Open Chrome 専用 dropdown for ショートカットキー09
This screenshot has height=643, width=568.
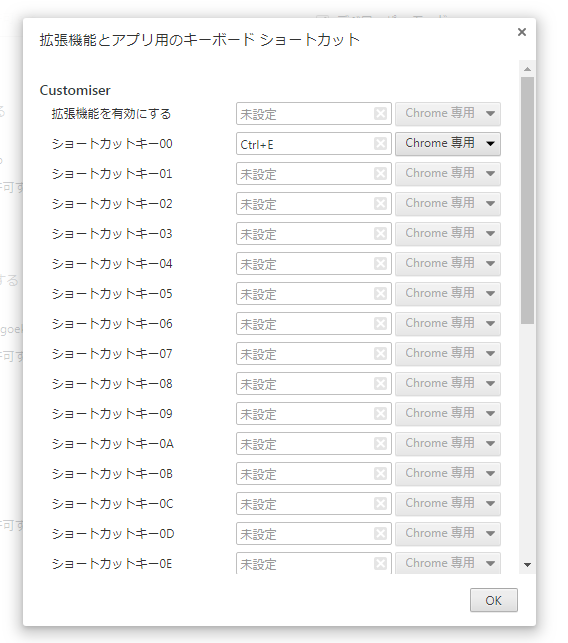click(x=448, y=413)
